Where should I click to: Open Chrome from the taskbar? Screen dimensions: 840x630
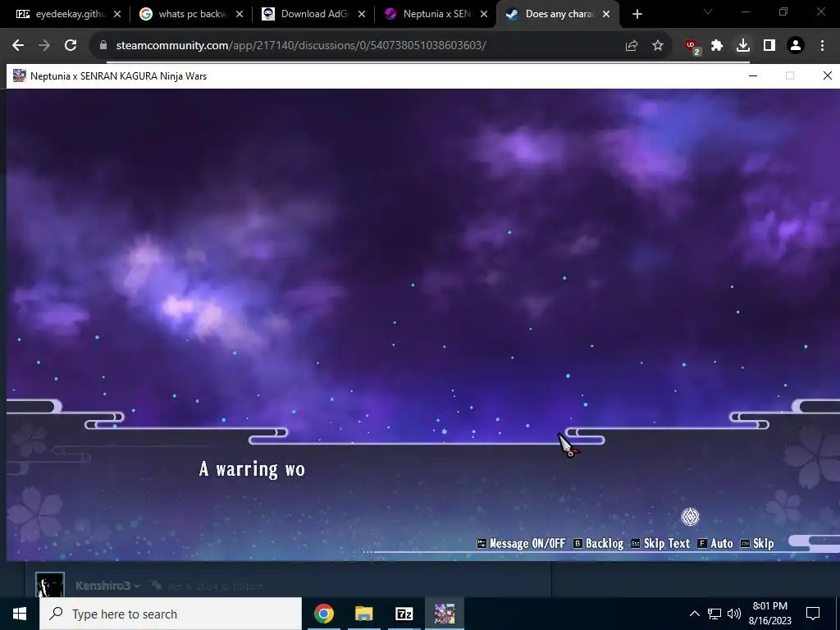click(323, 614)
